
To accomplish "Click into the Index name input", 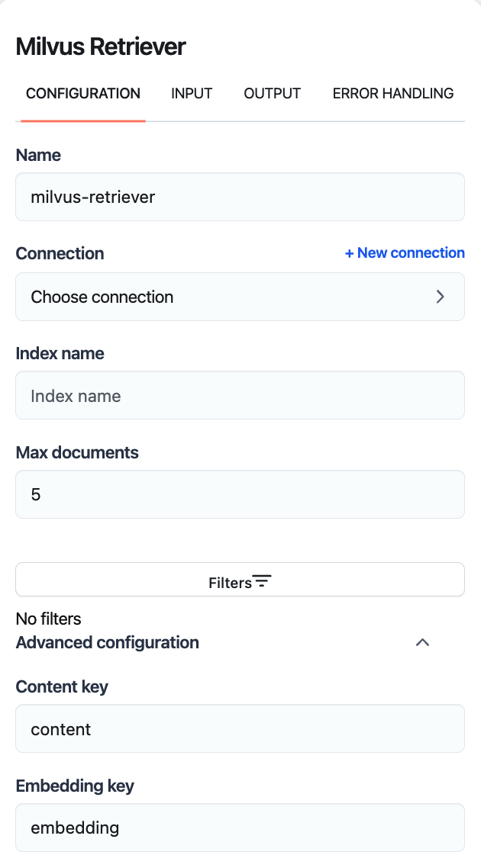I will point(240,395).
